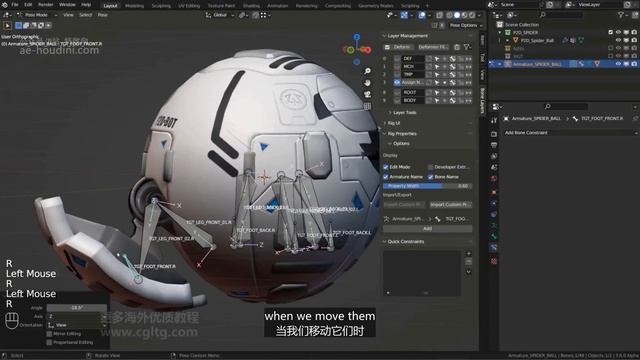Toggle the Armature Name checkbox
The image size is (640, 360).
coord(386,177)
